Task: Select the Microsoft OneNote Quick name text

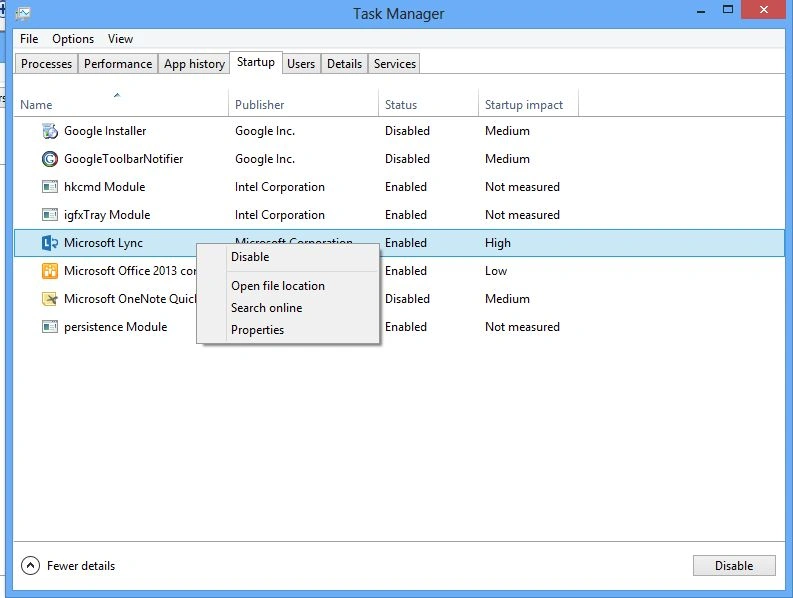Action: [x=130, y=299]
